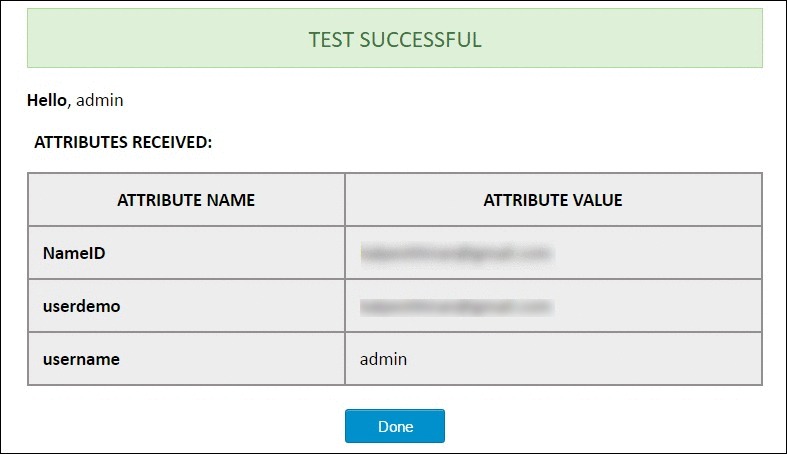Select the TEST SUCCESSFUL banner

pyautogui.click(x=395, y=38)
